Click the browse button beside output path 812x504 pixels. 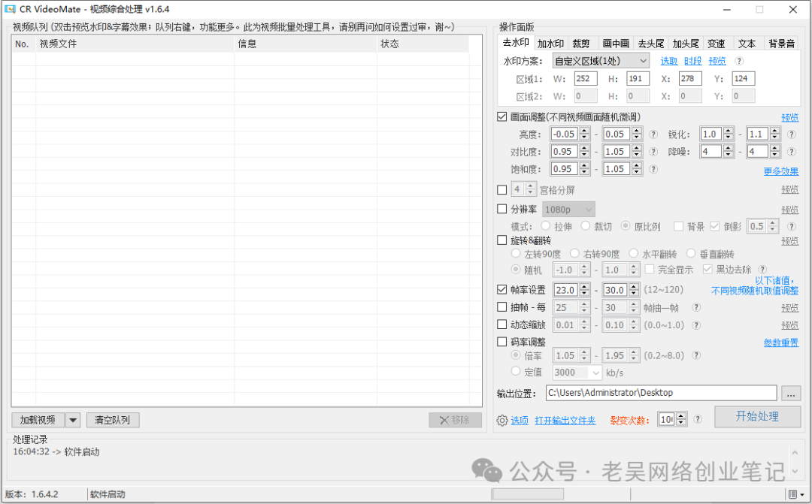[x=791, y=393]
